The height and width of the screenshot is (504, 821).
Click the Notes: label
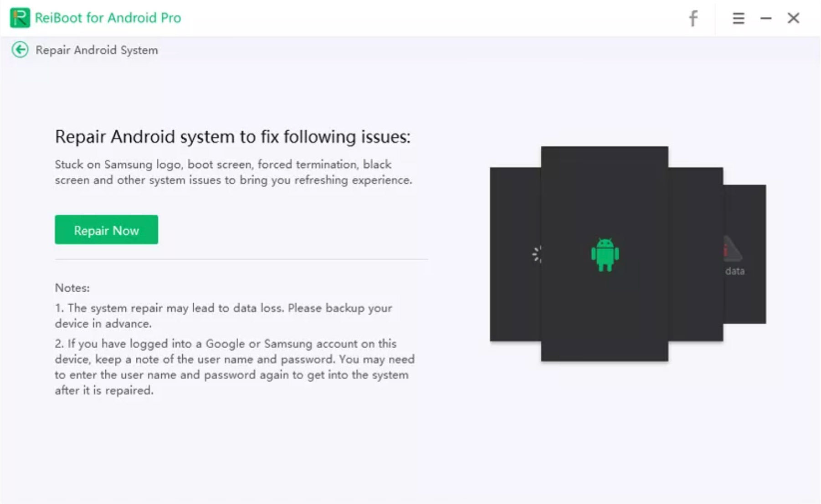72,288
